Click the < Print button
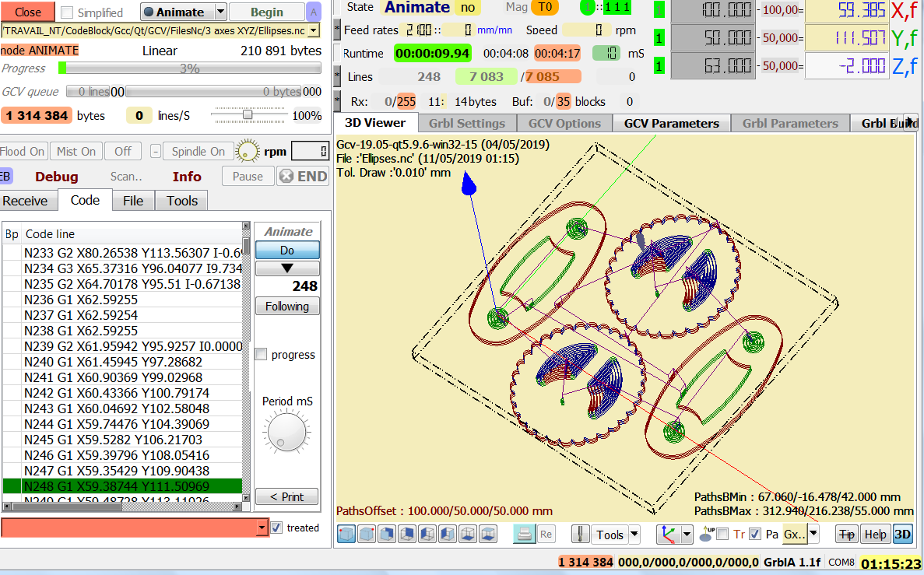This screenshot has width=924, height=575. tap(286, 496)
